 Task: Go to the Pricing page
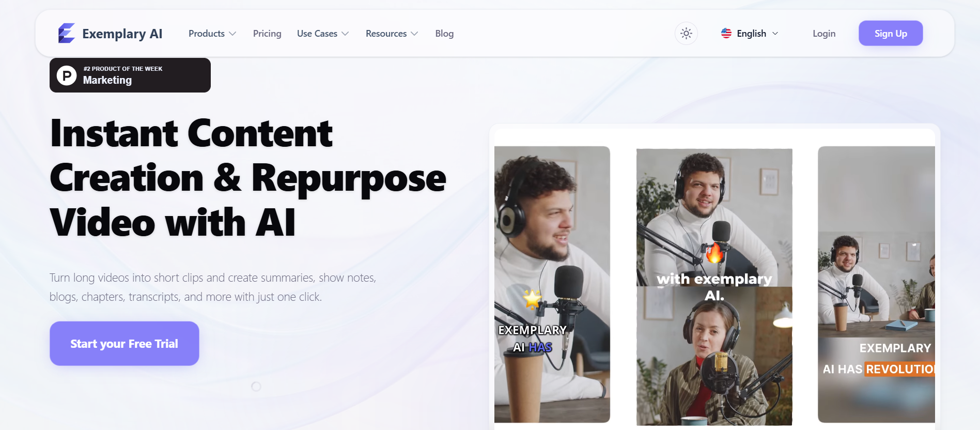(267, 34)
